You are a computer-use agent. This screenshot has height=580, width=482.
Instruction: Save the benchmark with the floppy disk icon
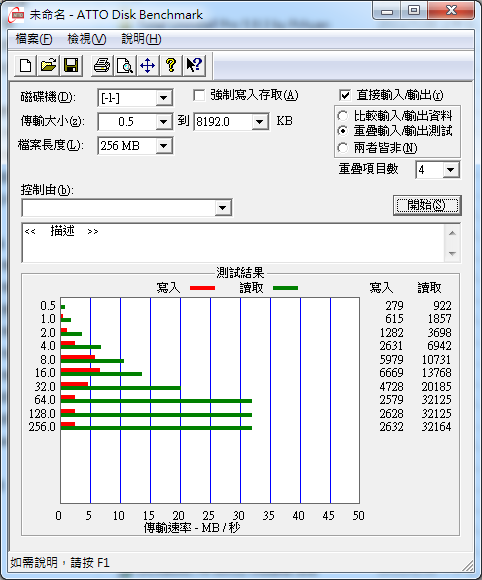pyautogui.click(x=71, y=66)
